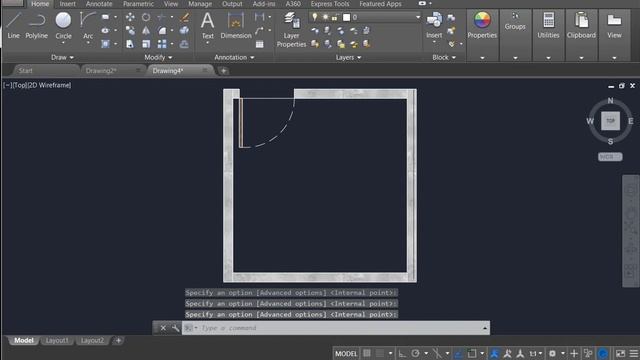Choose the Rectangle draw tool
Viewport: 640px width, 360px height.
point(105,17)
